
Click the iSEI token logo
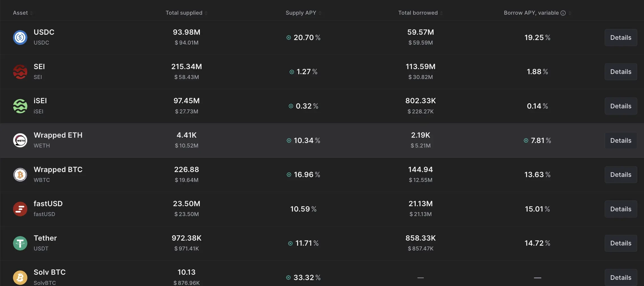click(20, 106)
